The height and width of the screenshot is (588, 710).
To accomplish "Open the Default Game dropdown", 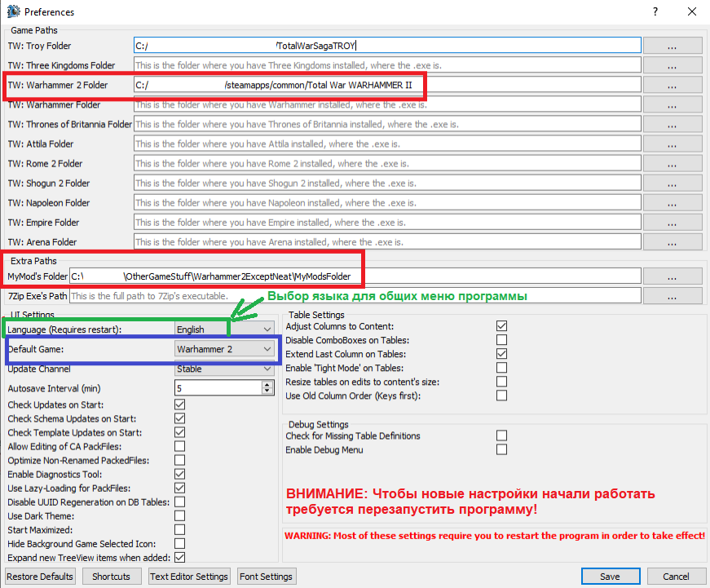I will tap(224, 349).
